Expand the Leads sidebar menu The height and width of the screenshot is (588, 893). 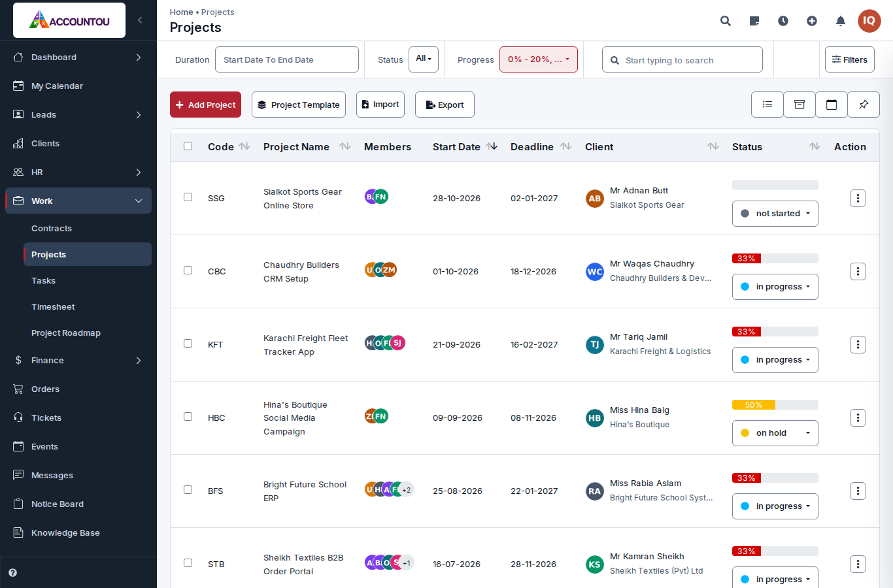coord(78,115)
